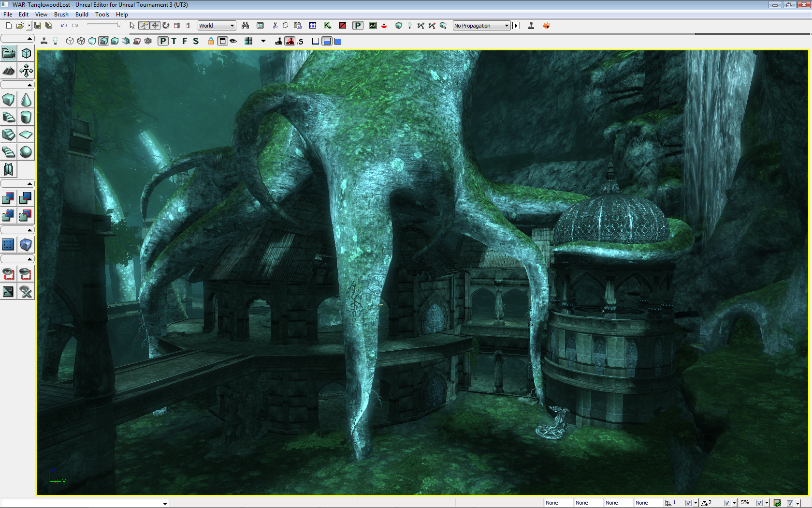The height and width of the screenshot is (508, 812).
Task: Click the play arrow button after propagation dropdown
Action: click(x=516, y=26)
